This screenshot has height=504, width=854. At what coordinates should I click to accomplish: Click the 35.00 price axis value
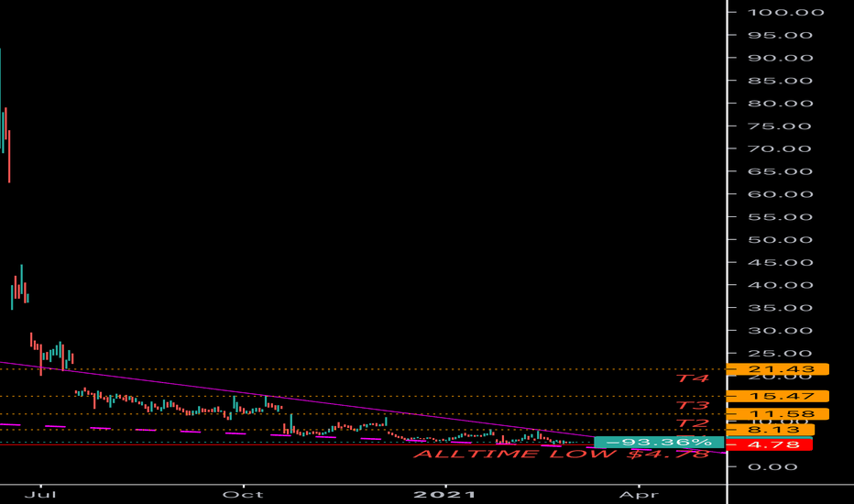click(780, 308)
